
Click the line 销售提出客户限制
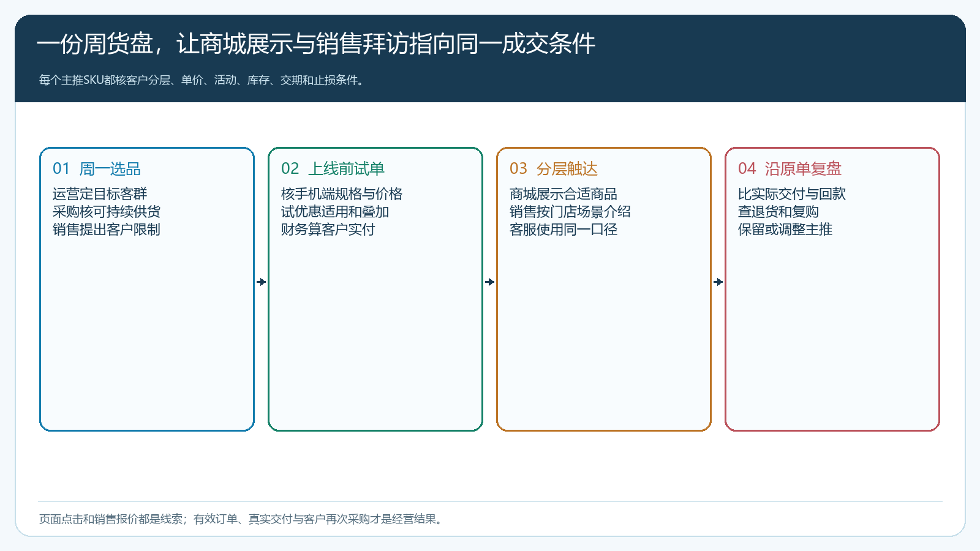tap(107, 230)
